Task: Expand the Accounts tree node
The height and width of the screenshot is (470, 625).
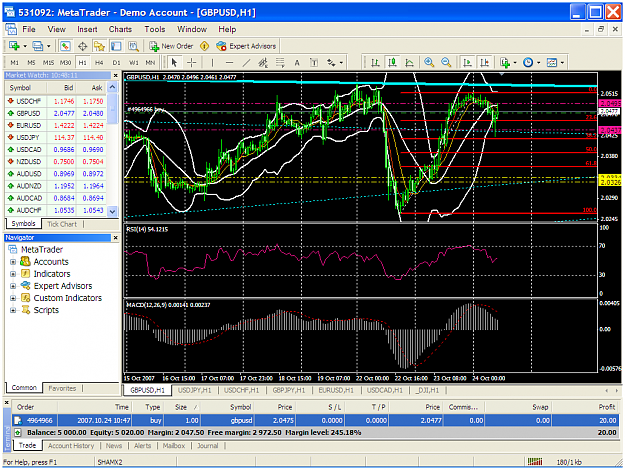Action: pos(13,262)
